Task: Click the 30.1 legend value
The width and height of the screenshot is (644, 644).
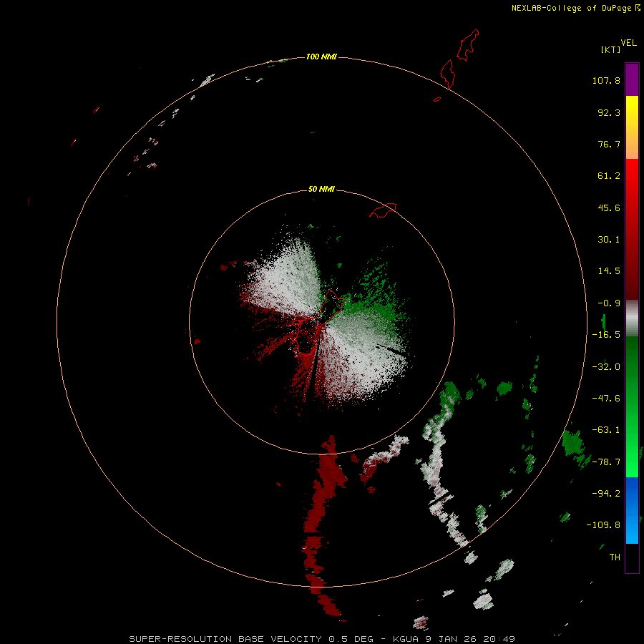Action: pyautogui.click(x=609, y=240)
